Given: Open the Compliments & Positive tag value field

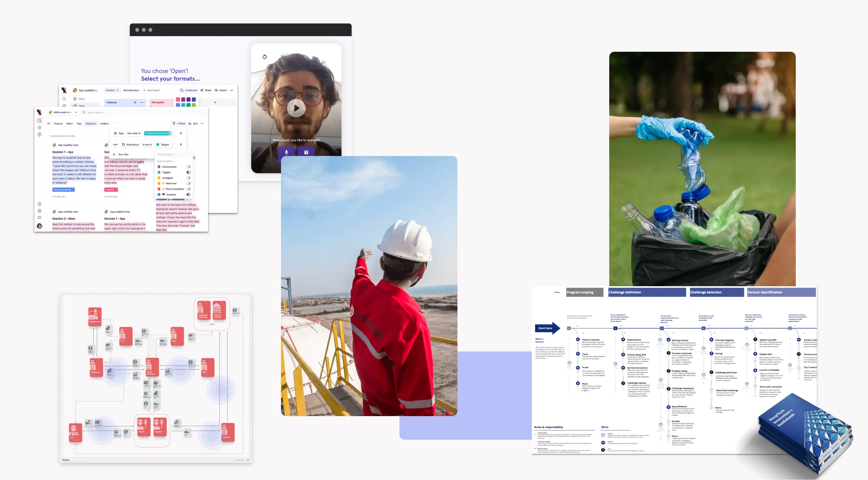Looking at the screenshot, I should click(x=158, y=133).
